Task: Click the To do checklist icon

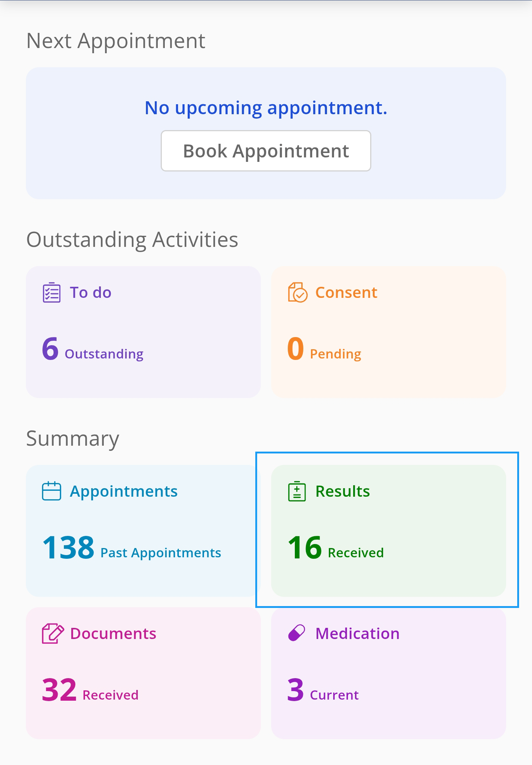Action: point(51,293)
